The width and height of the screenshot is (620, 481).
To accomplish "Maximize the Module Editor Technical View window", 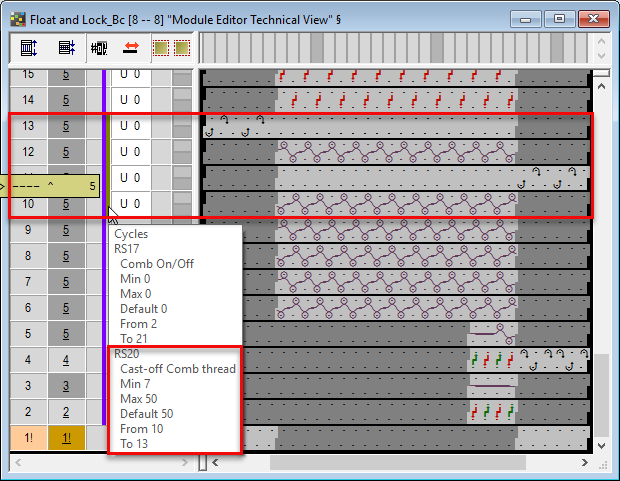I will [x=559, y=17].
